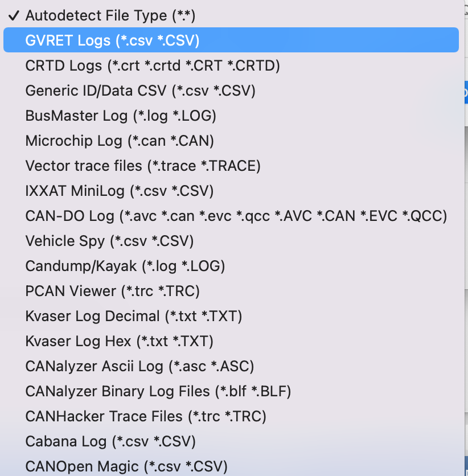
Task: Pick Generic ID/Data CSV option
Action: (140, 91)
